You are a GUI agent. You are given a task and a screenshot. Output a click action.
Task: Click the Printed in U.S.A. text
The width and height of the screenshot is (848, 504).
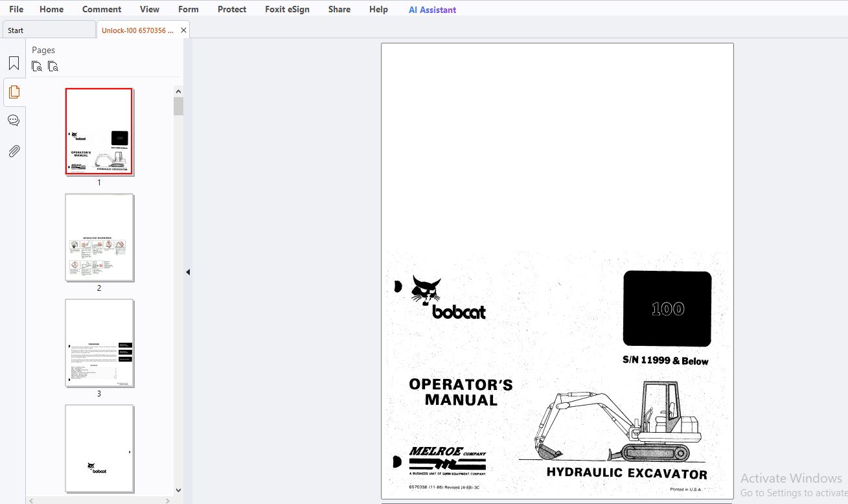click(x=686, y=490)
